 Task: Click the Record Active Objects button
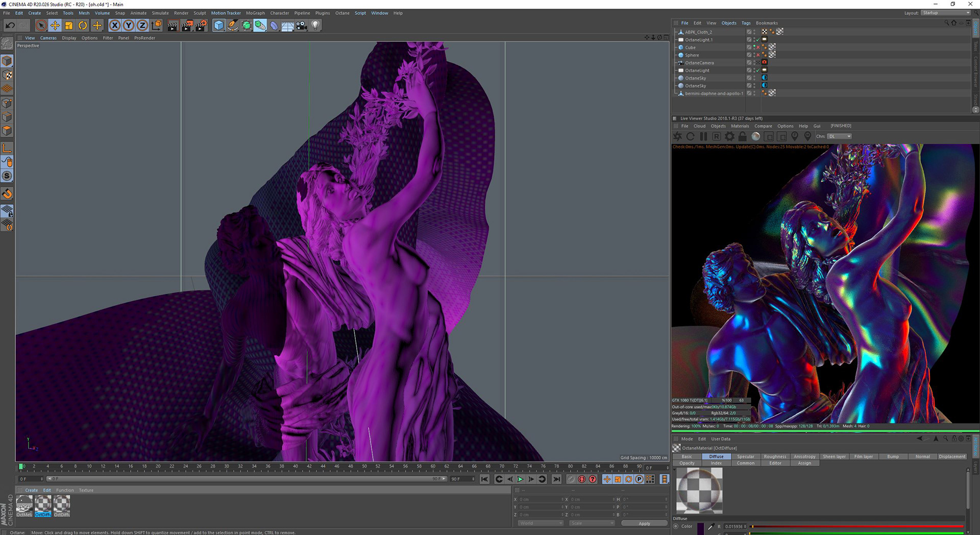coord(571,479)
